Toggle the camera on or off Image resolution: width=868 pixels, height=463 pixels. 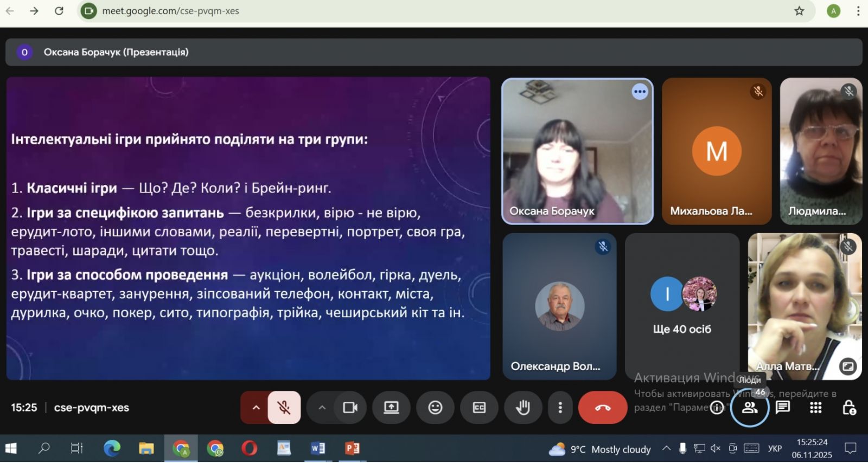coord(350,407)
